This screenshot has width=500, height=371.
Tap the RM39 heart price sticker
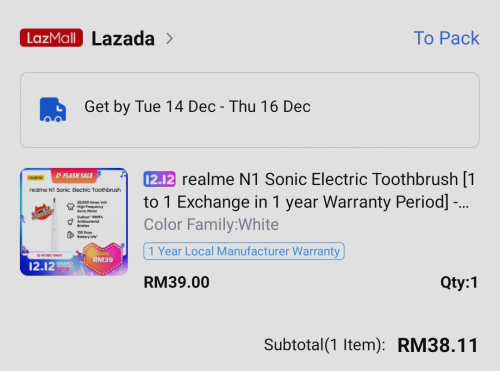103,259
